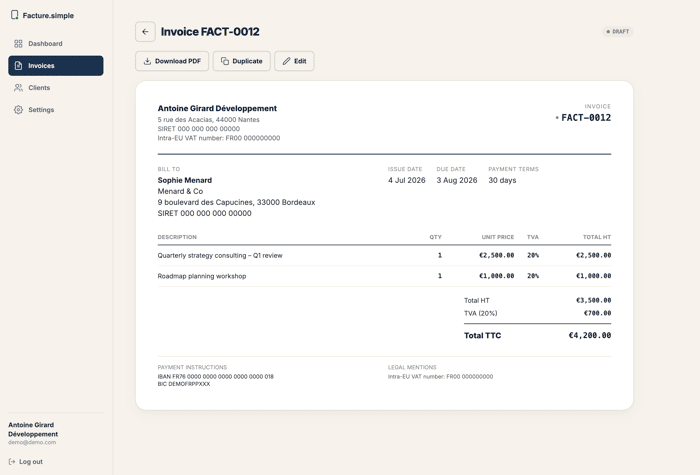
Task: Click the Clients people icon
Action: (x=18, y=88)
